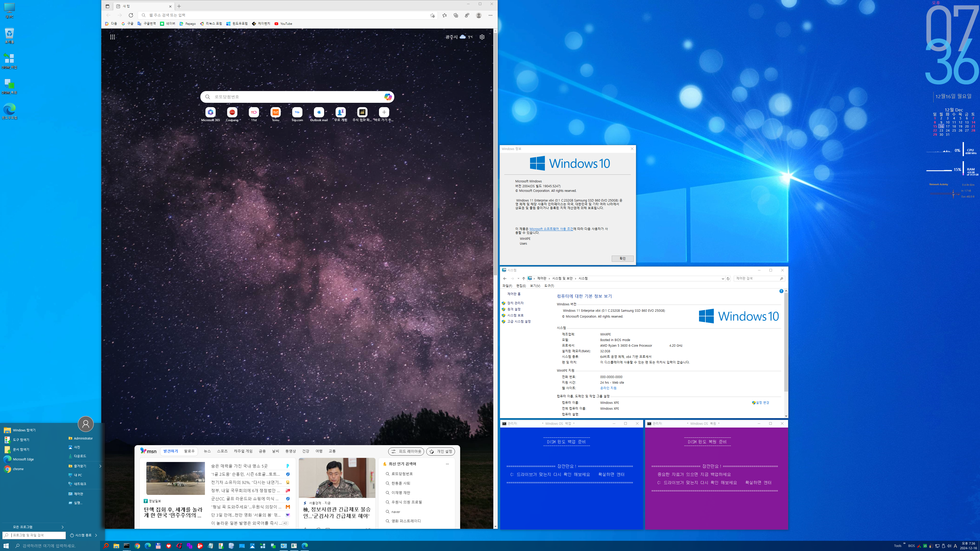Screen dimensions: 980x551
Task: Open 파일(F) menu in System window
Action: (507, 286)
